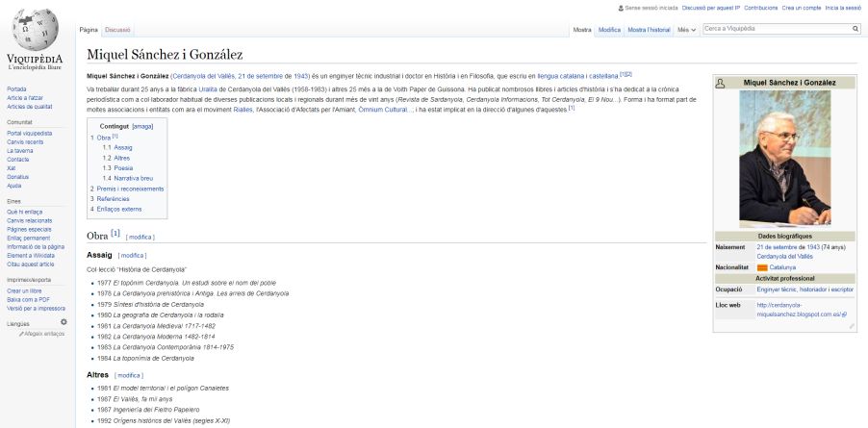Open Ajuda sidebar link
Viewport: 868px width, 428px height.
[x=13, y=186]
